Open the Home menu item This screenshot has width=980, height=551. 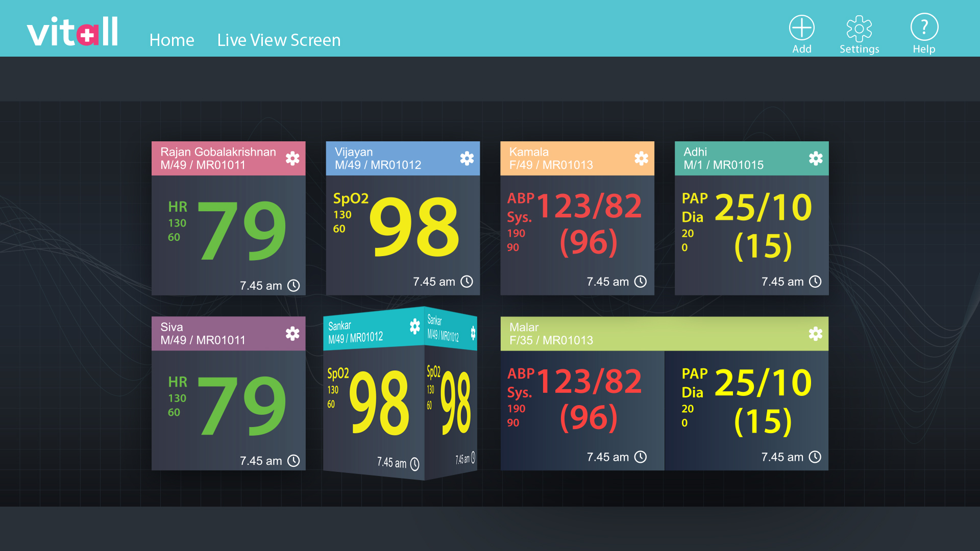click(x=171, y=40)
